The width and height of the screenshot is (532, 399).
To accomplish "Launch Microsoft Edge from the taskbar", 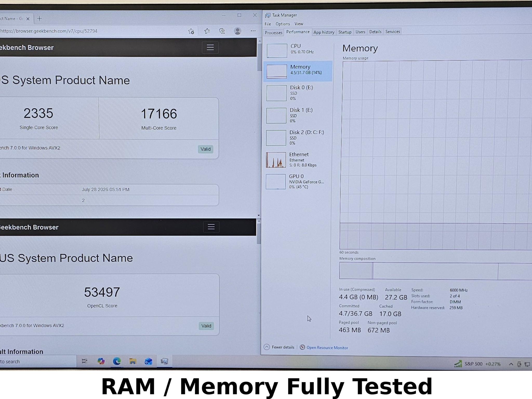I will pos(117,361).
